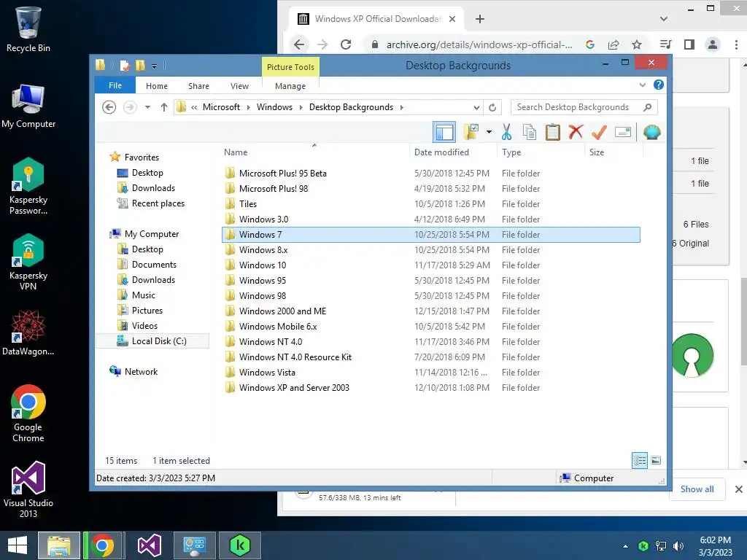Open Kaspersky VPN desktop shortcut

tap(28, 262)
